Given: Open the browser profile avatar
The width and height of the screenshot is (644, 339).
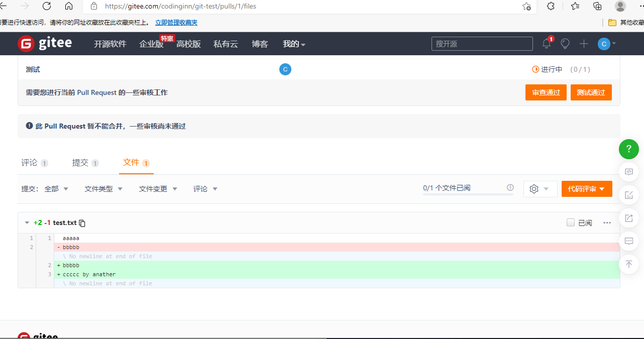Looking at the screenshot, I should pos(620,6).
